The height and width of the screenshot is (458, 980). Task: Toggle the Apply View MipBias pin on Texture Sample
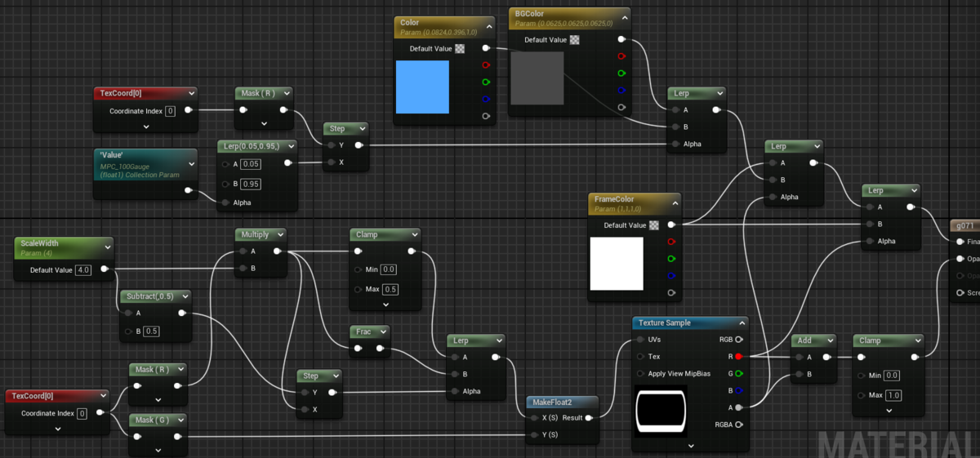pyautogui.click(x=640, y=373)
